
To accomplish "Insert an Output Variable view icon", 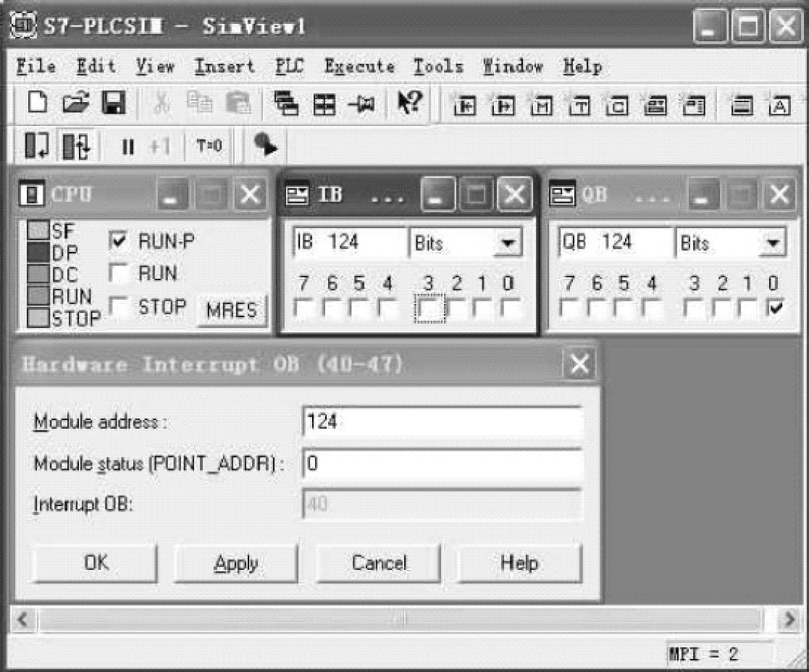I will coord(503,106).
